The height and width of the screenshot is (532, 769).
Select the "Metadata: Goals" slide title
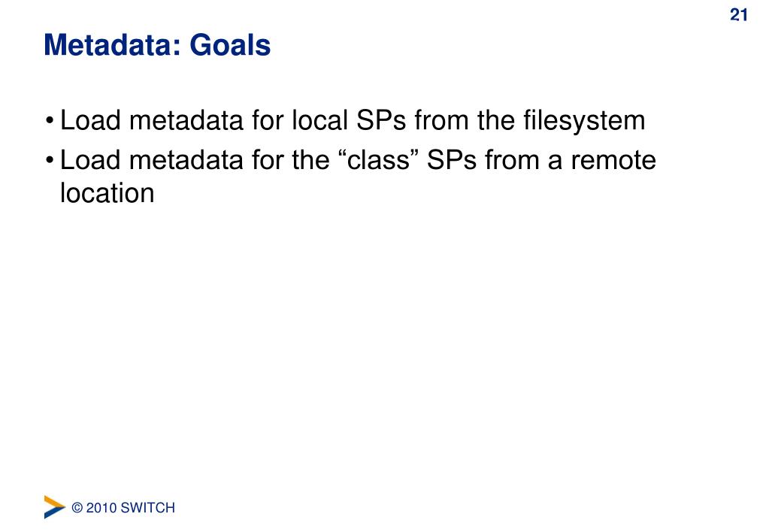point(157,45)
